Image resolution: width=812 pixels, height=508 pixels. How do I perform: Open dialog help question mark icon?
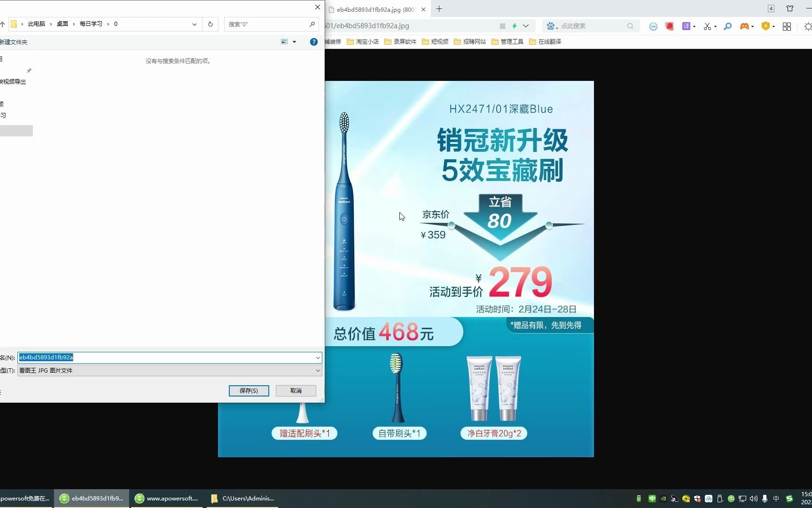pyautogui.click(x=314, y=42)
